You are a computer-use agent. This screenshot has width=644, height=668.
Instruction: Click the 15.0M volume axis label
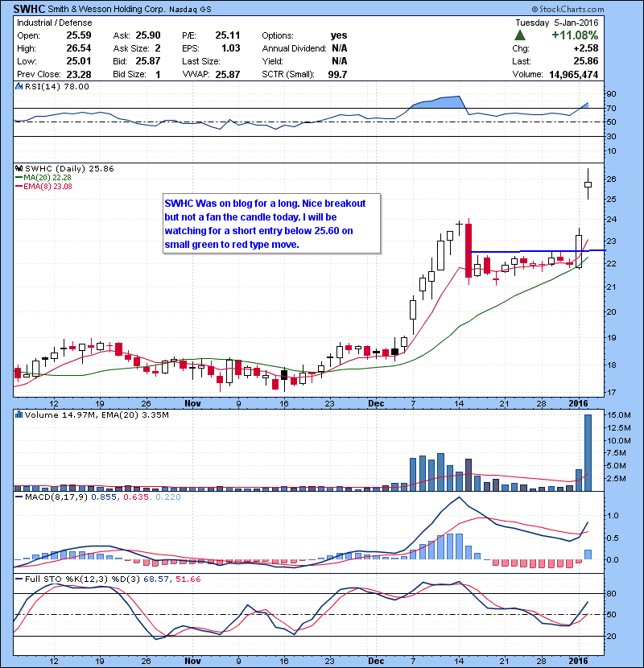tap(618, 415)
